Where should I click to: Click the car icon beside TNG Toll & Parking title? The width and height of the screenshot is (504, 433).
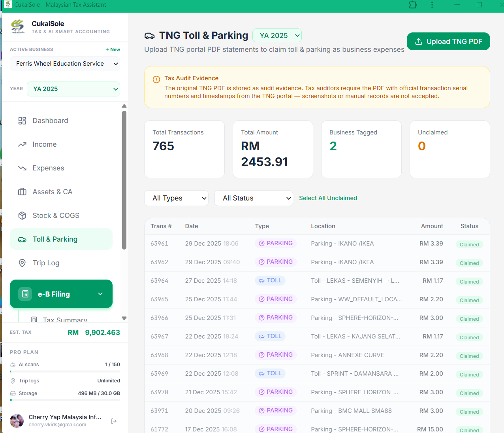[x=150, y=36]
